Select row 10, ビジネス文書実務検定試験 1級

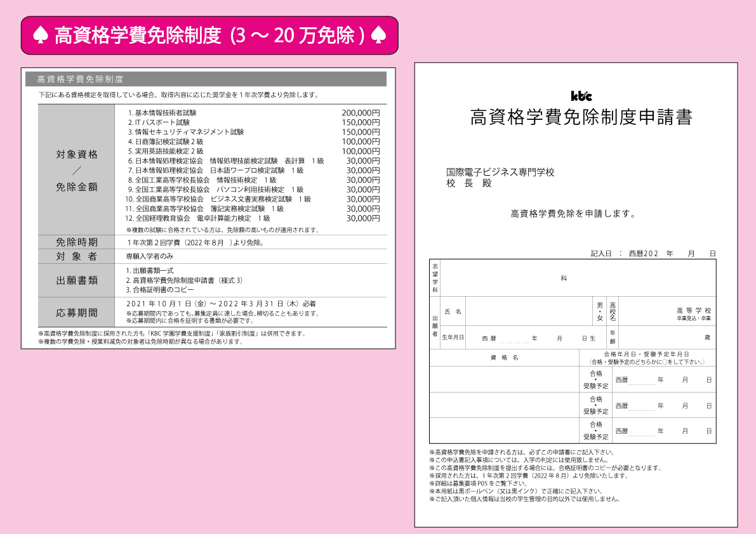click(253, 199)
